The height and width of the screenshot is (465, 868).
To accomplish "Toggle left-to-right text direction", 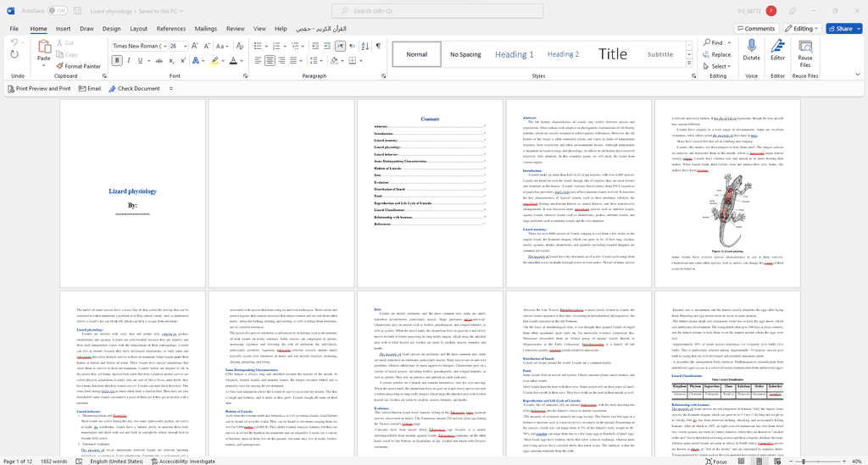I will coord(341,46).
